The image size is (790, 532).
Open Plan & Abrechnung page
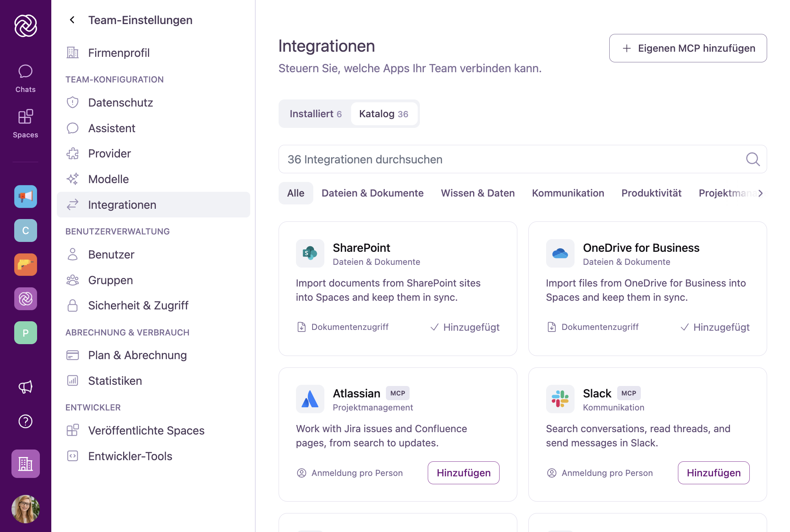154,355
